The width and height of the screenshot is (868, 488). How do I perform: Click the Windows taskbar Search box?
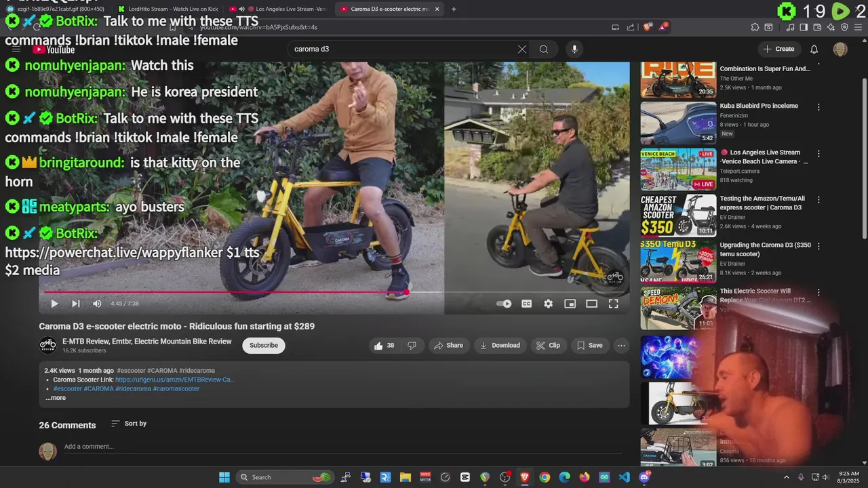pos(285,477)
